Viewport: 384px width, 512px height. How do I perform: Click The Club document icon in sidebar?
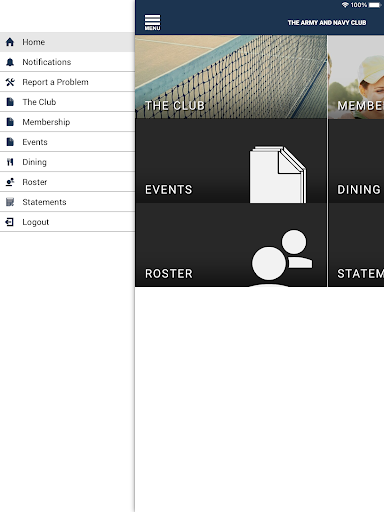point(10,102)
